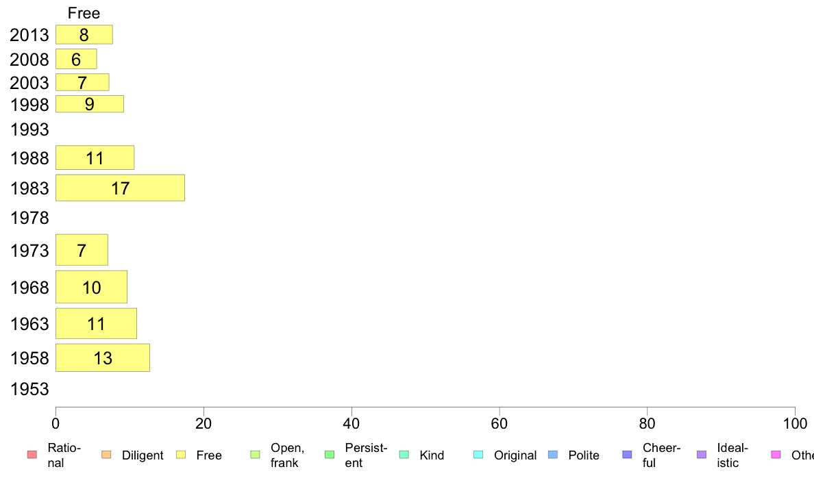Screen dimensions: 814x504
Task: Click the 1958 bar showing 13
Action: click(x=103, y=357)
